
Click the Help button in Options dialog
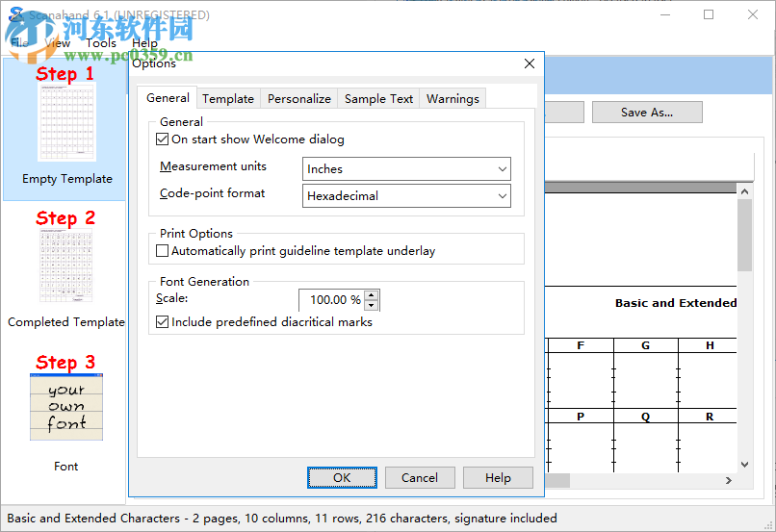pyautogui.click(x=498, y=477)
